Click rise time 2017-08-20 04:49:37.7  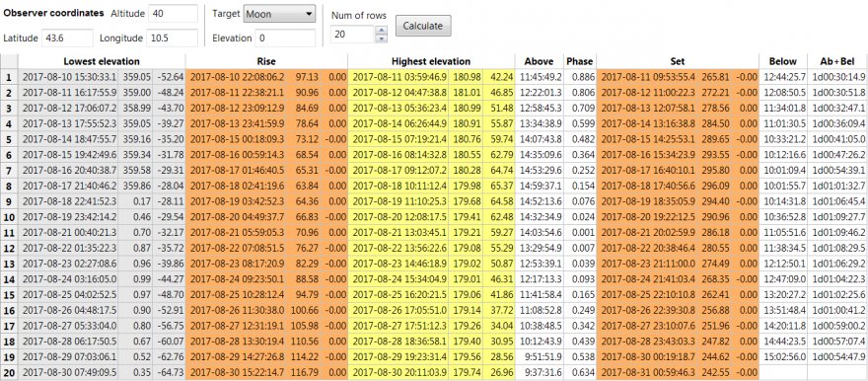[x=237, y=216]
